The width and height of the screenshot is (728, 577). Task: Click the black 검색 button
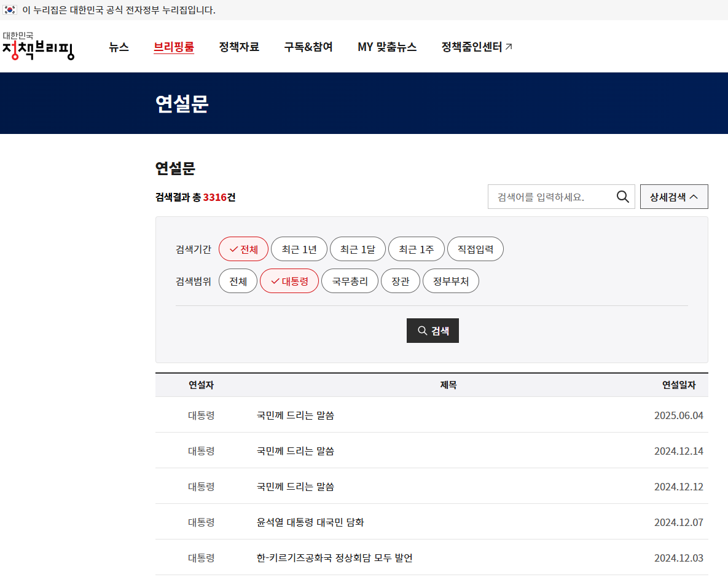pos(432,331)
